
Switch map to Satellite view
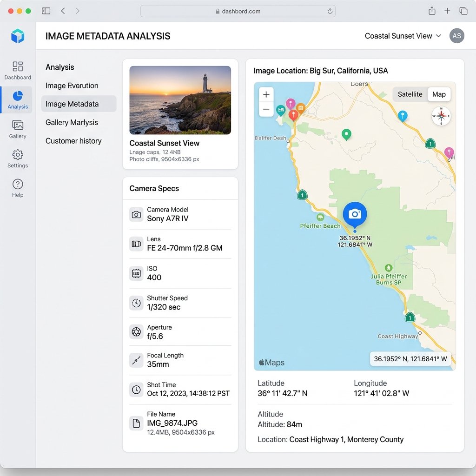(410, 94)
